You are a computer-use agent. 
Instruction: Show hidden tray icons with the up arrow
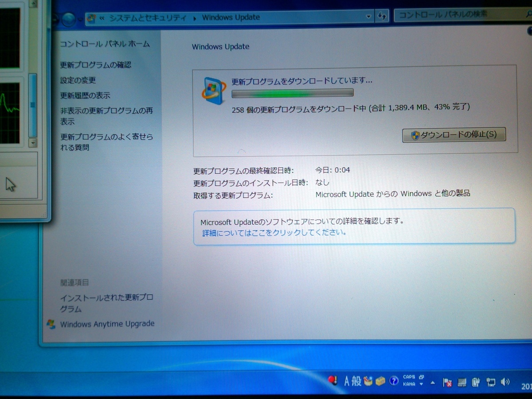coord(433,382)
